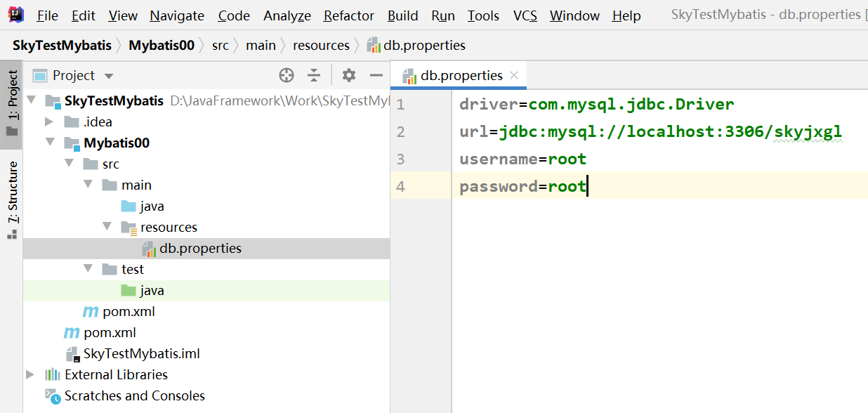This screenshot has height=413, width=868.
Task: Collapse the main folder
Action: click(88, 185)
